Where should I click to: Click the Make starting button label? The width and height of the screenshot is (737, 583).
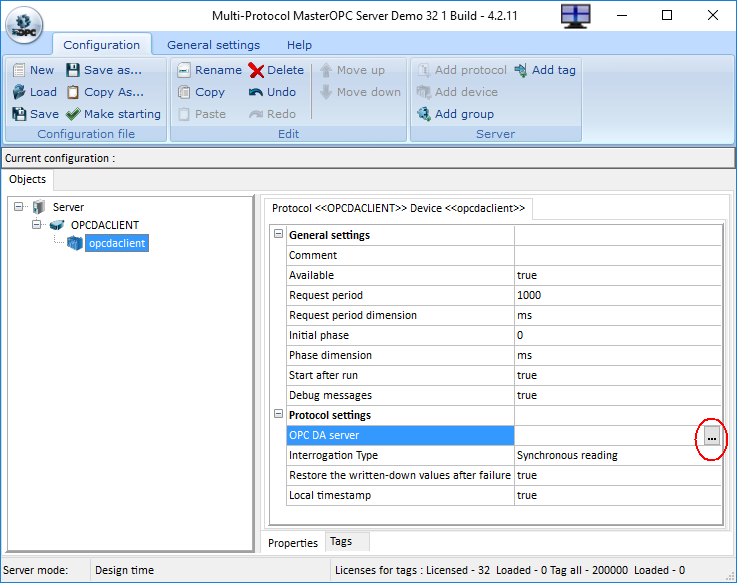122,114
